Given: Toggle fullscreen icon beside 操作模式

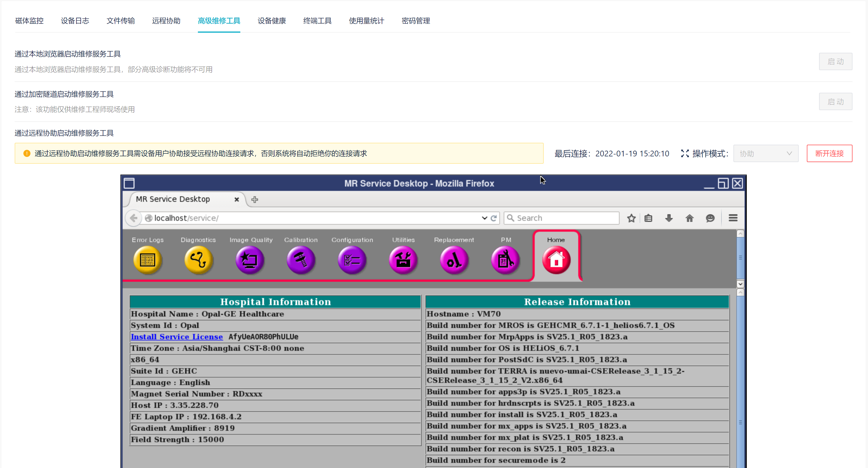Looking at the screenshot, I should pyautogui.click(x=685, y=153).
